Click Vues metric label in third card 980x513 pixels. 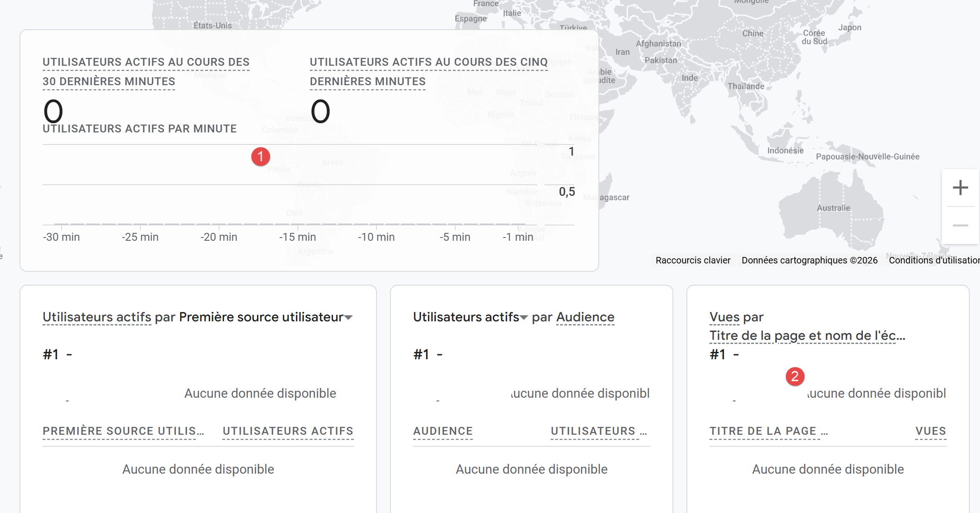[724, 317]
